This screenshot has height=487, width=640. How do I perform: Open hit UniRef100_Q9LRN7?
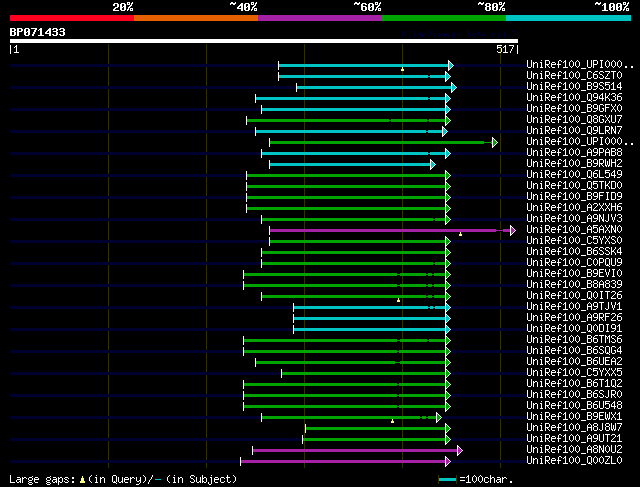[574, 131]
